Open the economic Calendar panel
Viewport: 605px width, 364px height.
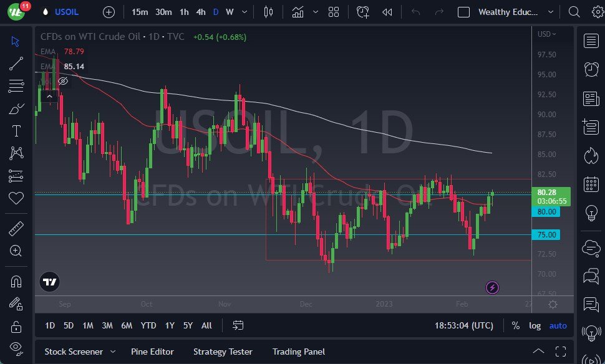click(x=591, y=184)
